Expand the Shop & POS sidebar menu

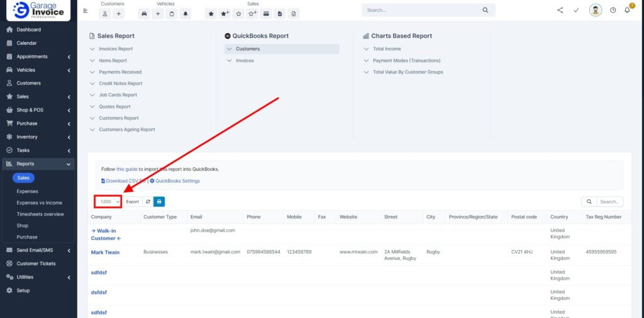[x=38, y=110]
